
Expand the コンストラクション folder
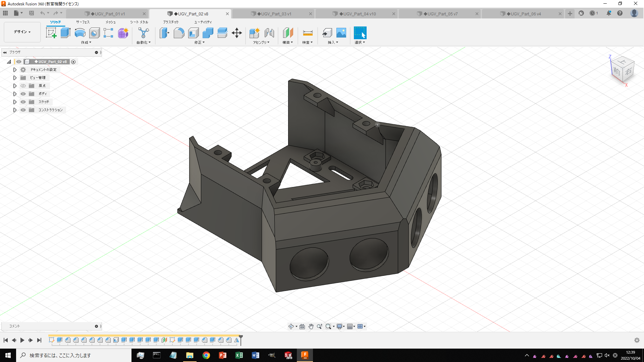[15, 110]
